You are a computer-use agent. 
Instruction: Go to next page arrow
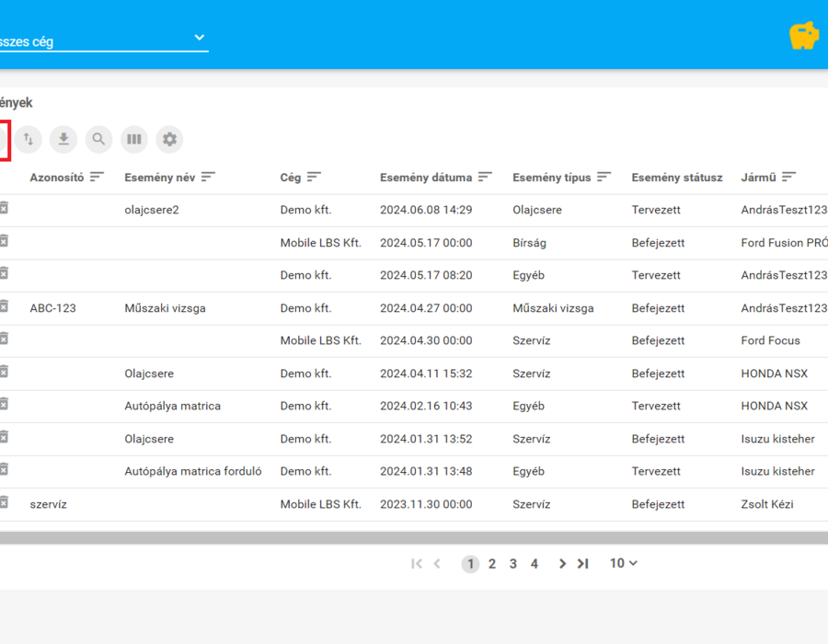click(x=562, y=564)
